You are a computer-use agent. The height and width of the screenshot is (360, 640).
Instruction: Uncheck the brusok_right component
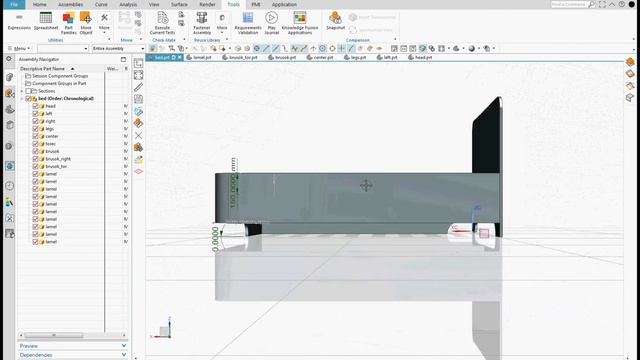coord(35,159)
